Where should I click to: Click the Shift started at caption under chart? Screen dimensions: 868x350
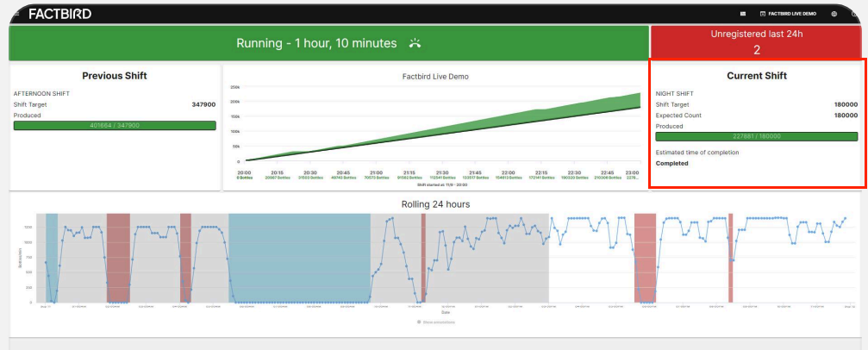tap(443, 184)
